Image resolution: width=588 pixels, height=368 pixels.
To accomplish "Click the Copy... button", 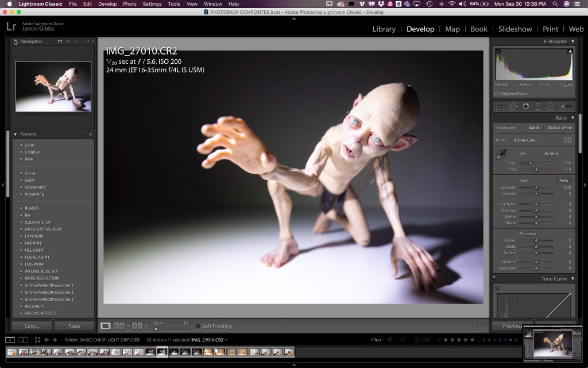I will 32,325.
